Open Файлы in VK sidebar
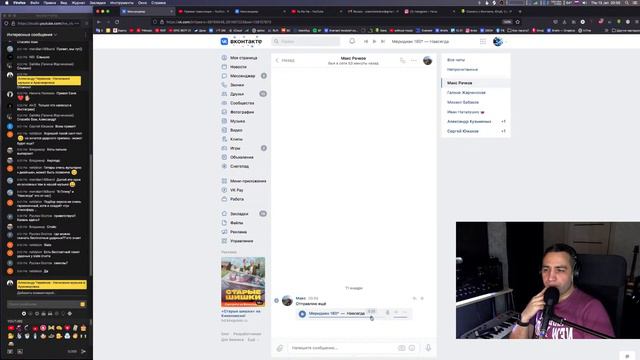 (236, 223)
